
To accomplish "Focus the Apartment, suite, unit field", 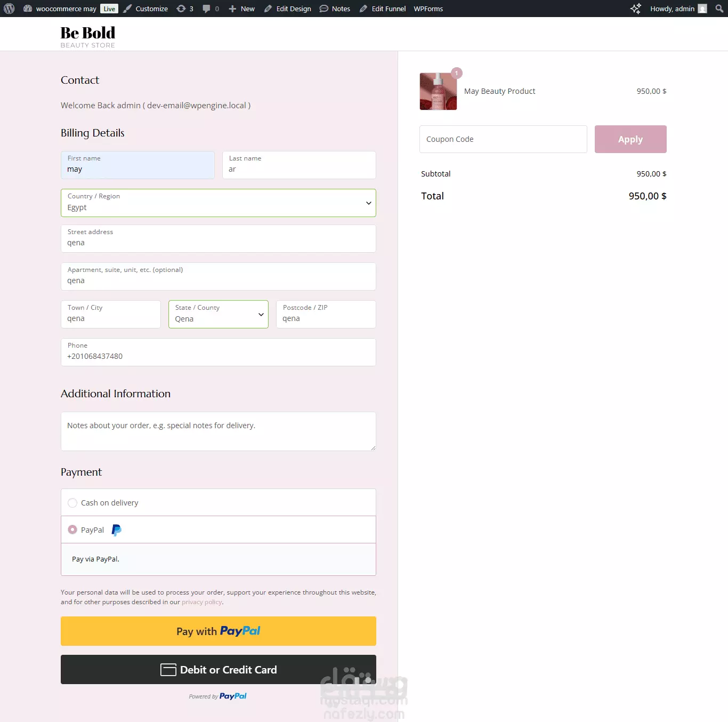I will click(x=219, y=276).
